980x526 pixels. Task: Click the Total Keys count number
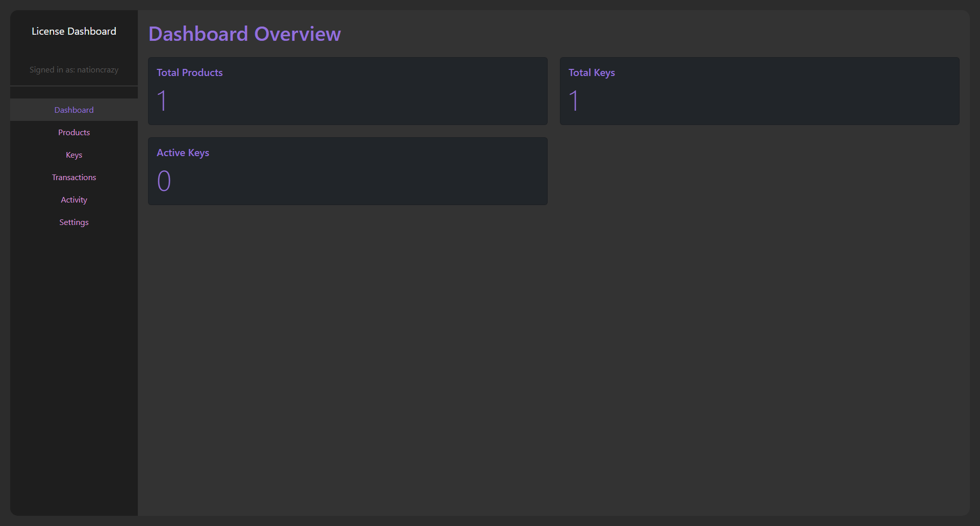coord(574,101)
